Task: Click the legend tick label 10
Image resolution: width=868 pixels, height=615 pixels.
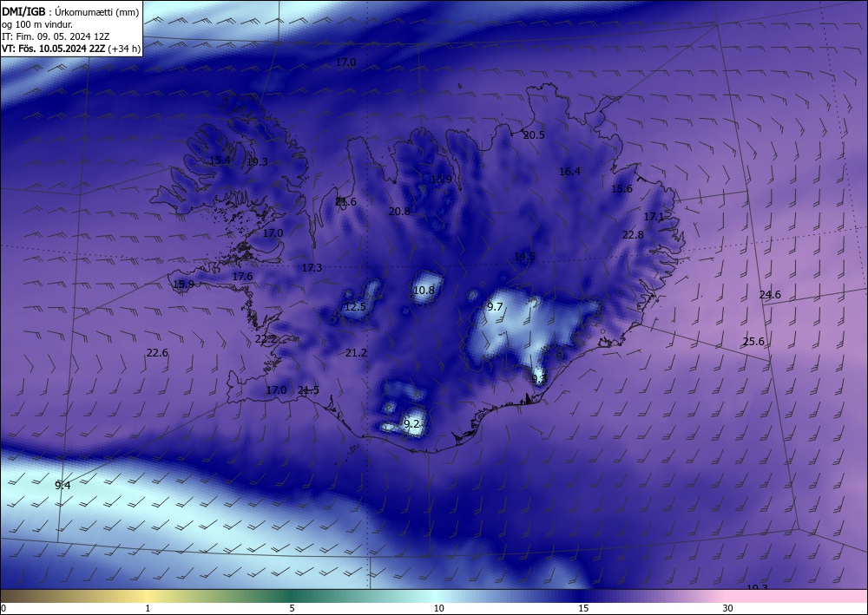Action: pos(439,608)
